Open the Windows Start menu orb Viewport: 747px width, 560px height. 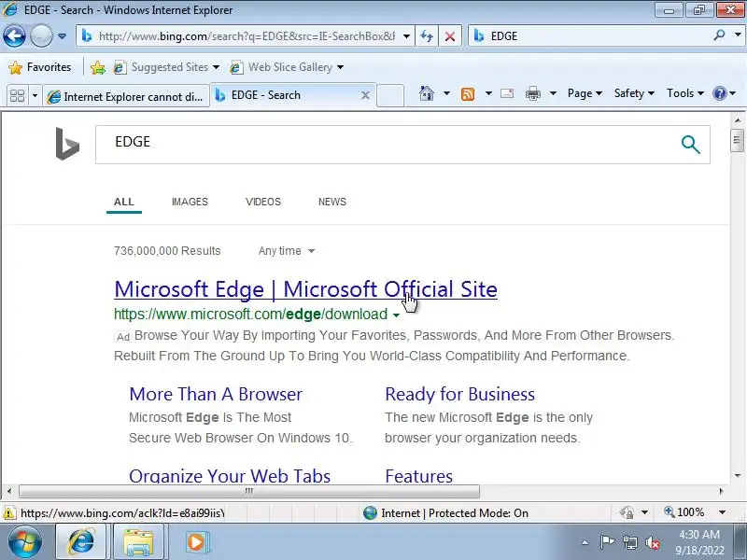pyautogui.click(x=24, y=542)
